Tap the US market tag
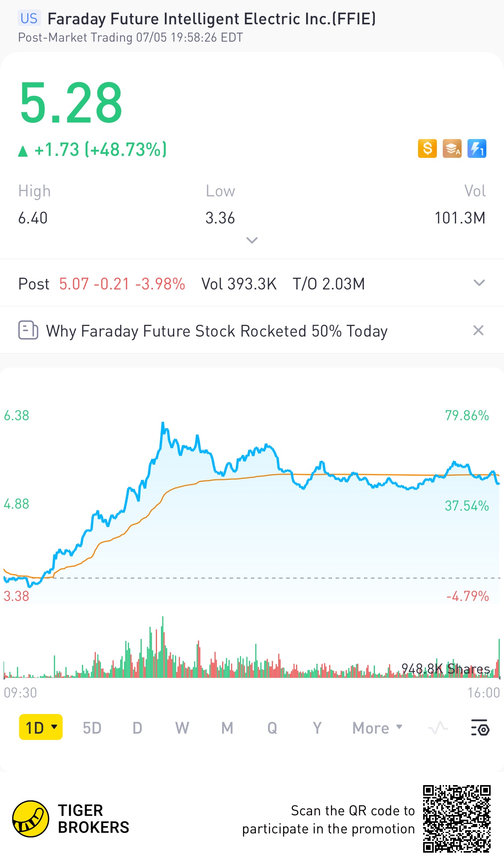Viewport: 504px width, 866px height. (x=29, y=18)
